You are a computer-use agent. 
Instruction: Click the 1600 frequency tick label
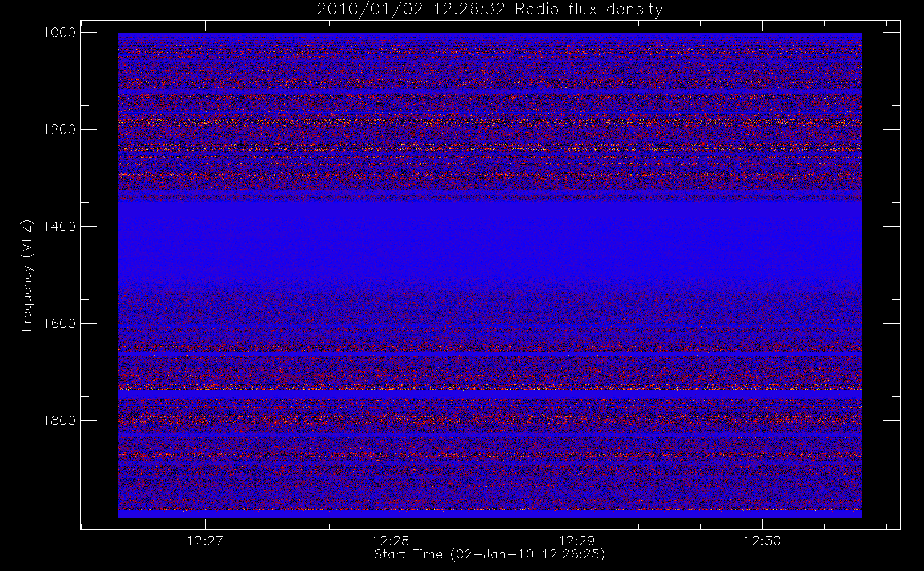pyautogui.click(x=59, y=324)
